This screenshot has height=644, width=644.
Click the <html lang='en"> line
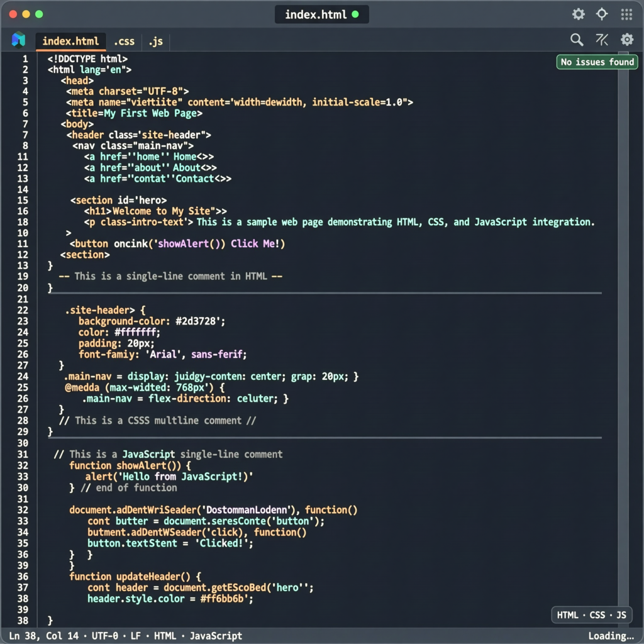(89, 70)
